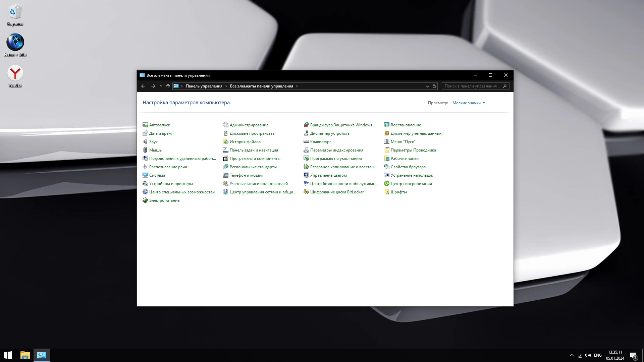This screenshot has height=362, width=644.
Task: Open the Device Manager (Диспетчер устройств) icon
Action: 306,133
